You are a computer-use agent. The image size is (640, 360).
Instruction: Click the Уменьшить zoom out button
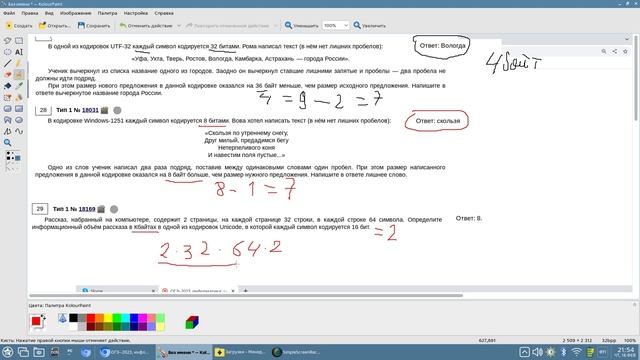point(301,25)
